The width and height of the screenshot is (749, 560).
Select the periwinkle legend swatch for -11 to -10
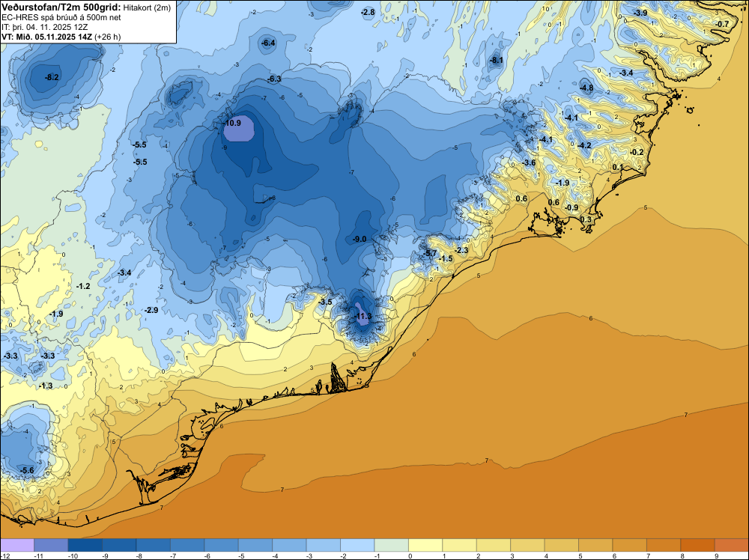[51, 545]
